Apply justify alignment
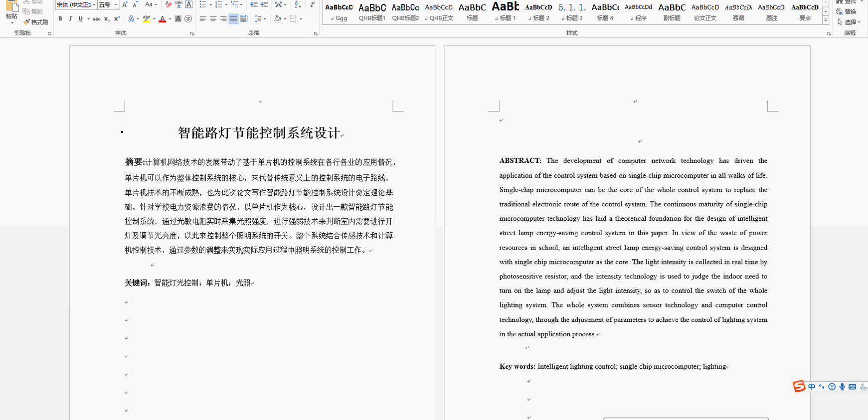This screenshot has width=868, height=420. 233,19
